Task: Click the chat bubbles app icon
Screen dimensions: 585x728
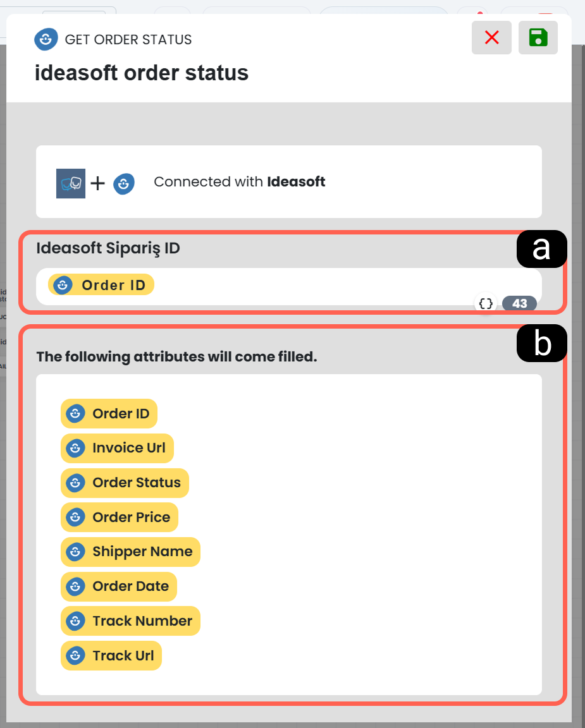Action: [x=71, y=183]
